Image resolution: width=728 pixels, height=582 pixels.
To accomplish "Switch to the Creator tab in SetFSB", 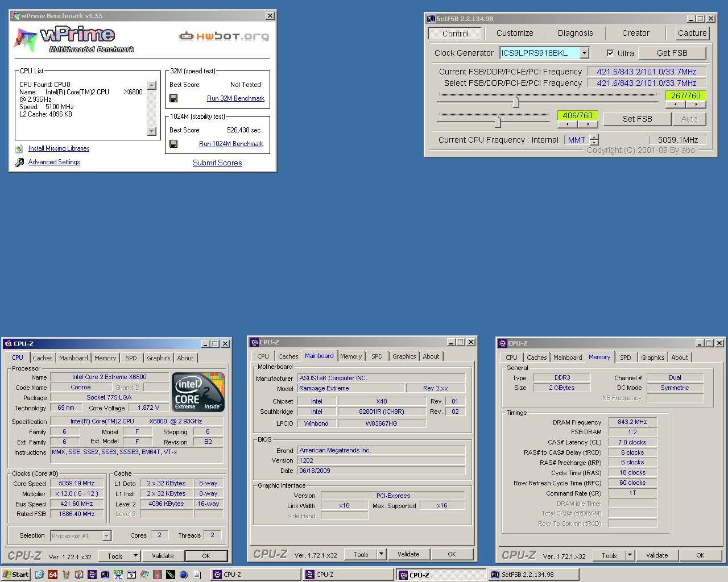I will point(635,33).
